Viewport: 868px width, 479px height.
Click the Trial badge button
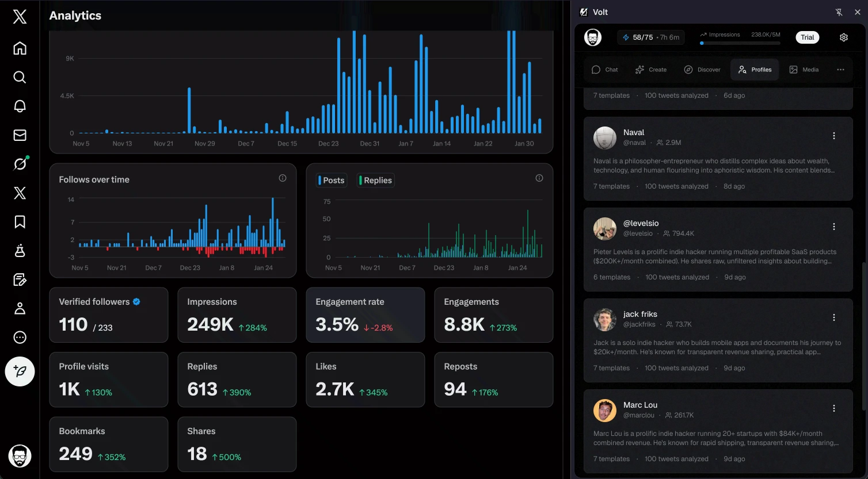coord(807,37)
